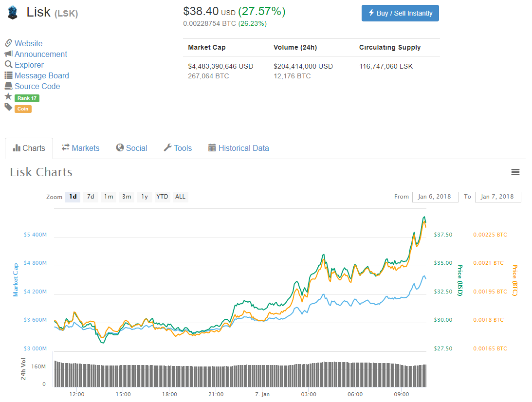Set chart zoom to 1m
Screen dimensions: 532x402
point(109,197)
